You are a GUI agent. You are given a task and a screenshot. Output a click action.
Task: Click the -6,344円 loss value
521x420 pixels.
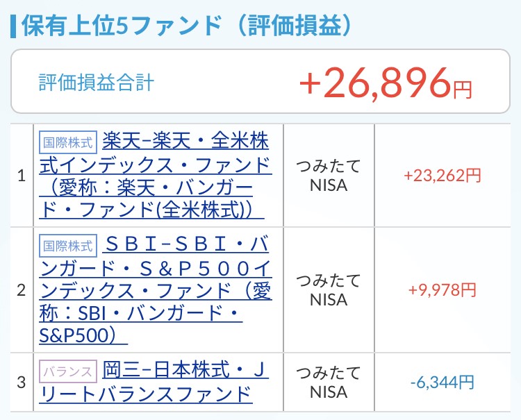click(442, 382)
